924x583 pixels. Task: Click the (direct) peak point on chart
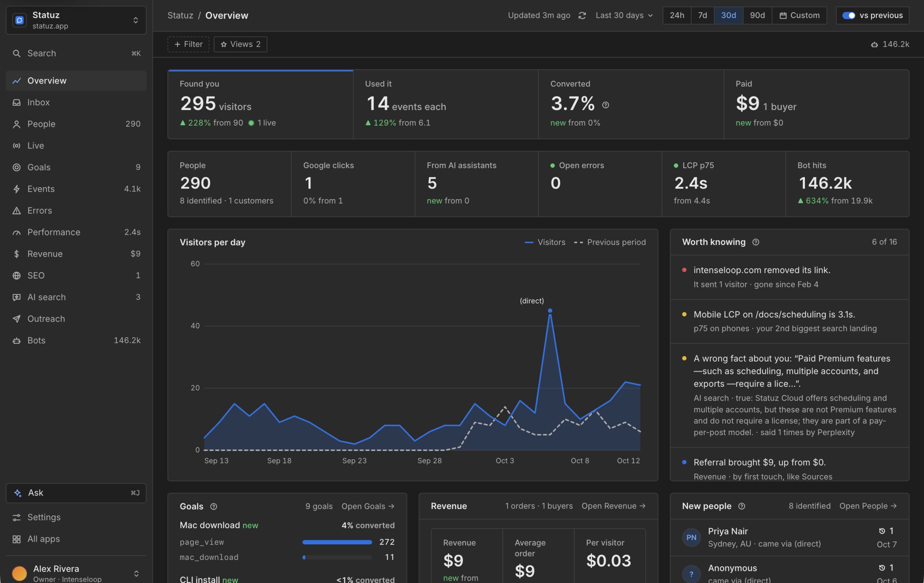(550, 311)
